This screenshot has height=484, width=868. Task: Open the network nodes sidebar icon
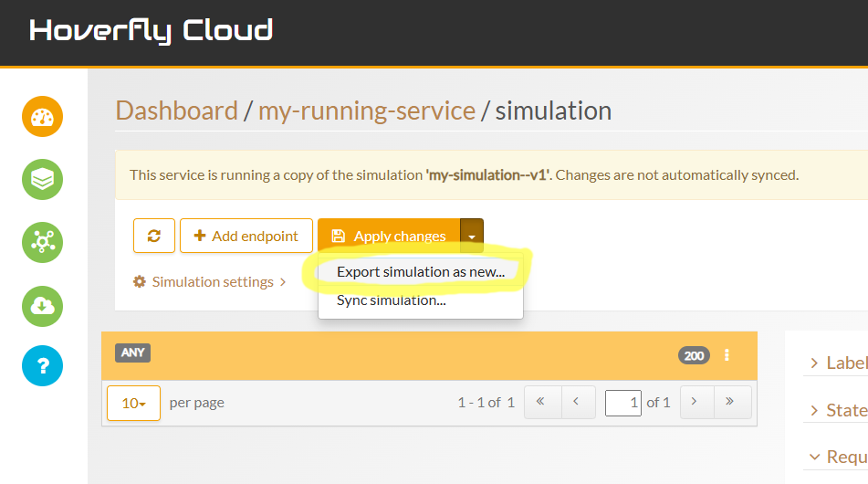tap(42, 243)
